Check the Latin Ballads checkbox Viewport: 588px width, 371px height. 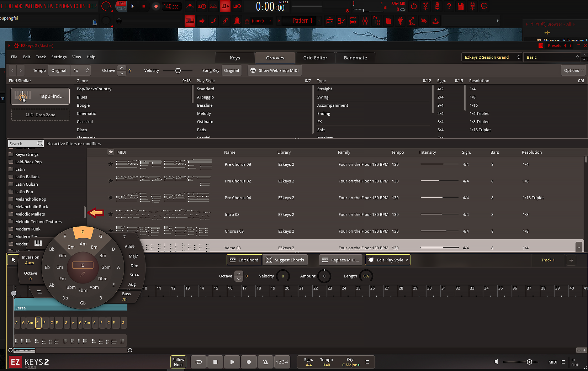pos(11,177)
